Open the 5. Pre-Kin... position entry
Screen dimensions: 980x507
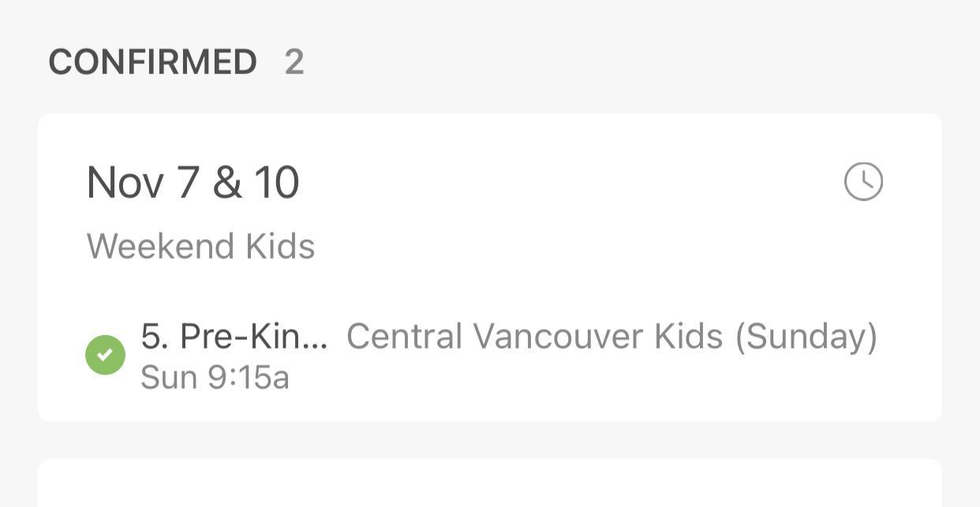click(234, 337)
